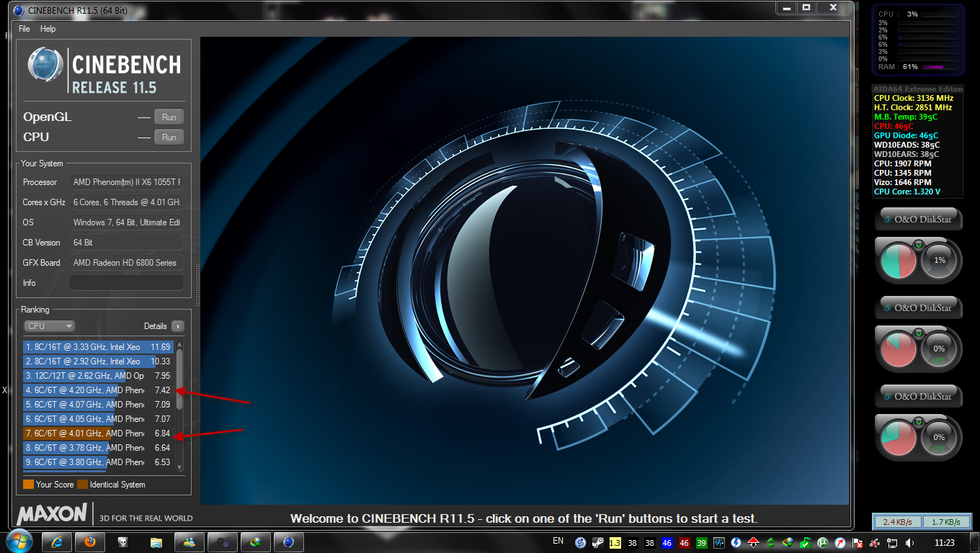Select ranking 6: 6C/6T @ 4.05 GHz
The image size is (980, 553).
(x=99, y=419)
